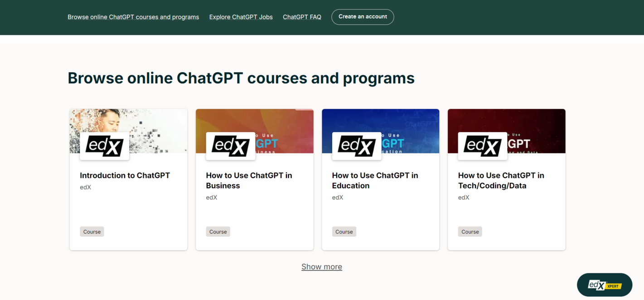Go to Browse online ChatGPT courses and programs link
This screenshot has height=300, width=644.
133,17
